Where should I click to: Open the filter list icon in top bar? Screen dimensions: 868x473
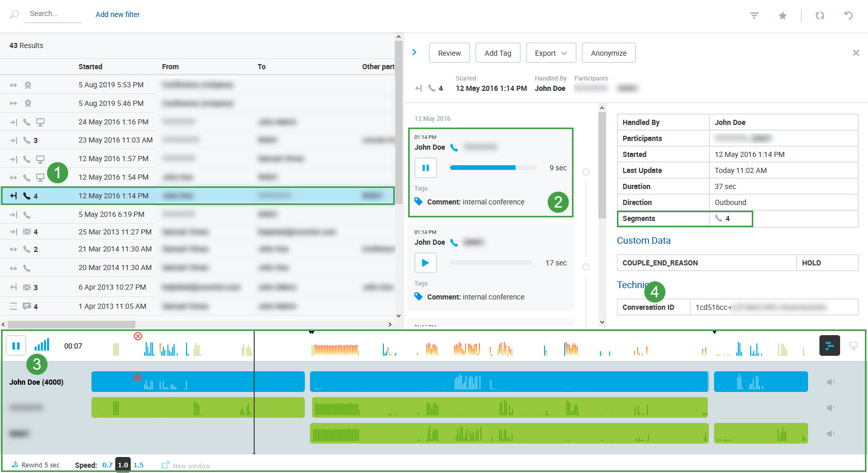click(754, 15)
